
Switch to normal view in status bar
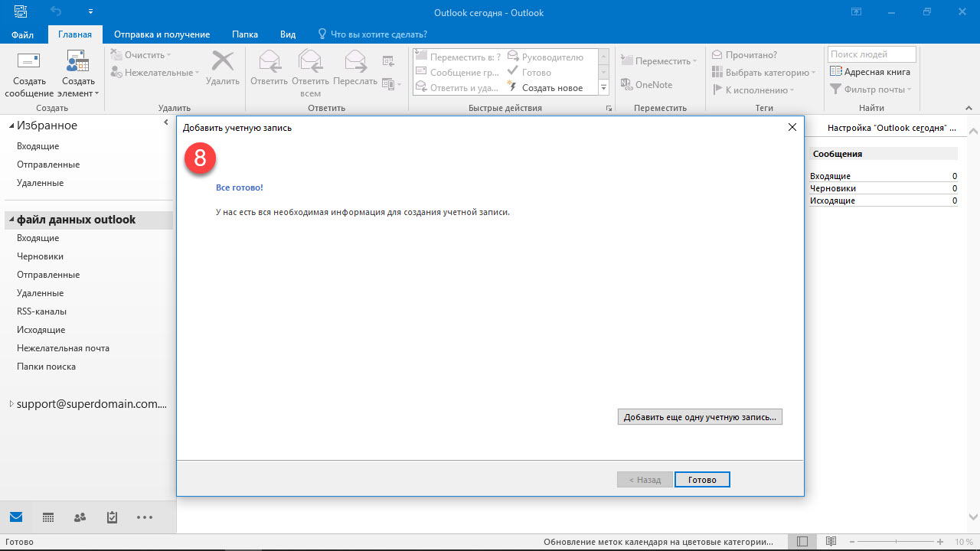[802, 542]
